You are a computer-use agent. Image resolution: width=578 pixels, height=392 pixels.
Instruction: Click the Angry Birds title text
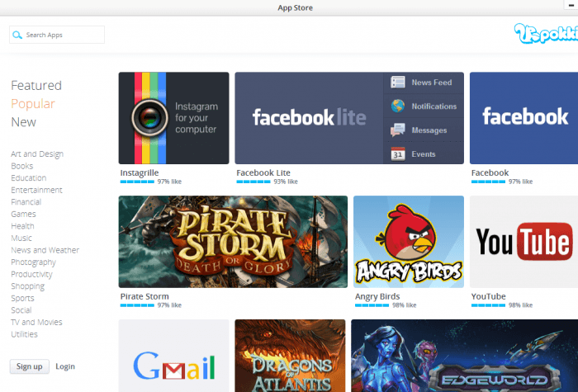(377, 296)
